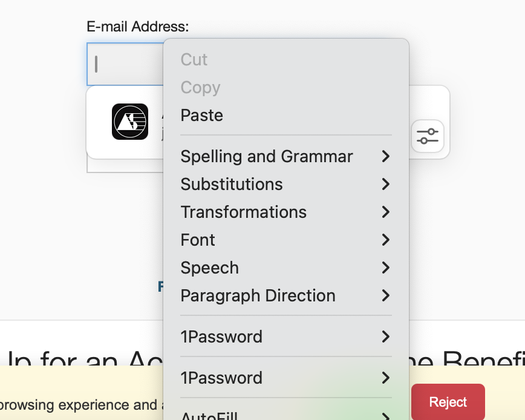Image resolution: width=525 pixels, height=420 pixels.
Task: Click the arrow beside Spelling and Grammar
Action: pos(385,157)
